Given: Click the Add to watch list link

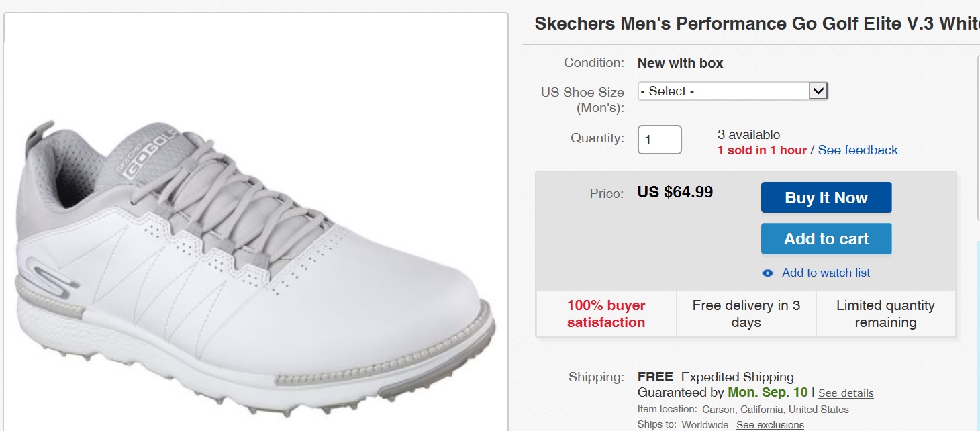Looking at the screenshot, I should click(x=826, y=273).
